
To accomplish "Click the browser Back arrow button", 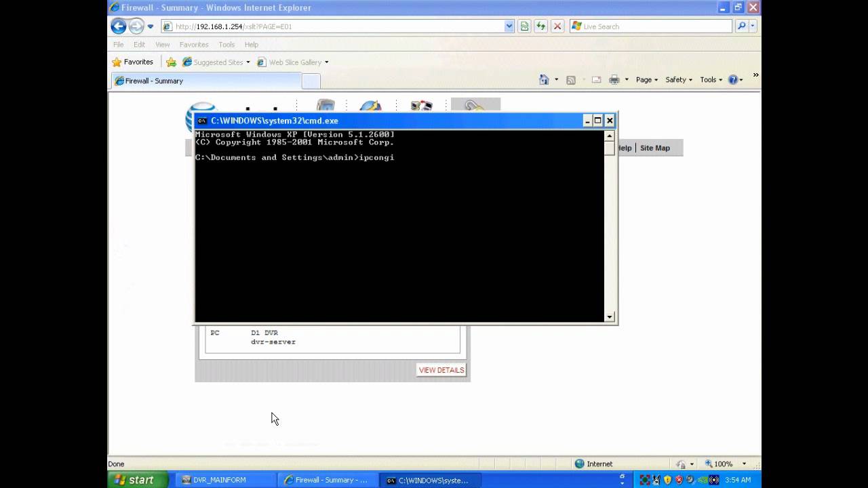I will (119, 26).
